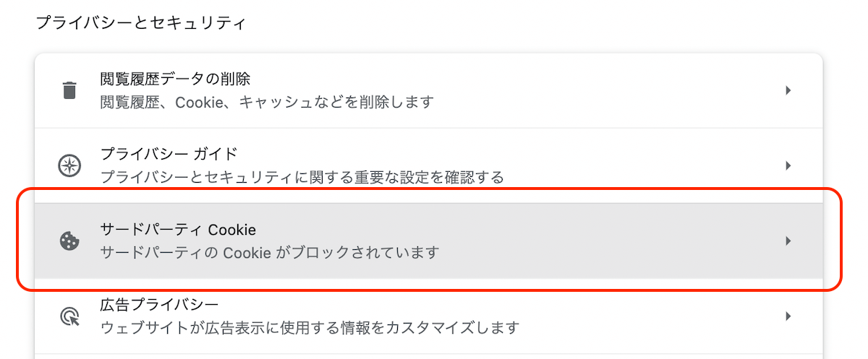
Task: Click the プライバシーとセキュリティに関する重要な設定を確認する description
Action: [302, 177]
